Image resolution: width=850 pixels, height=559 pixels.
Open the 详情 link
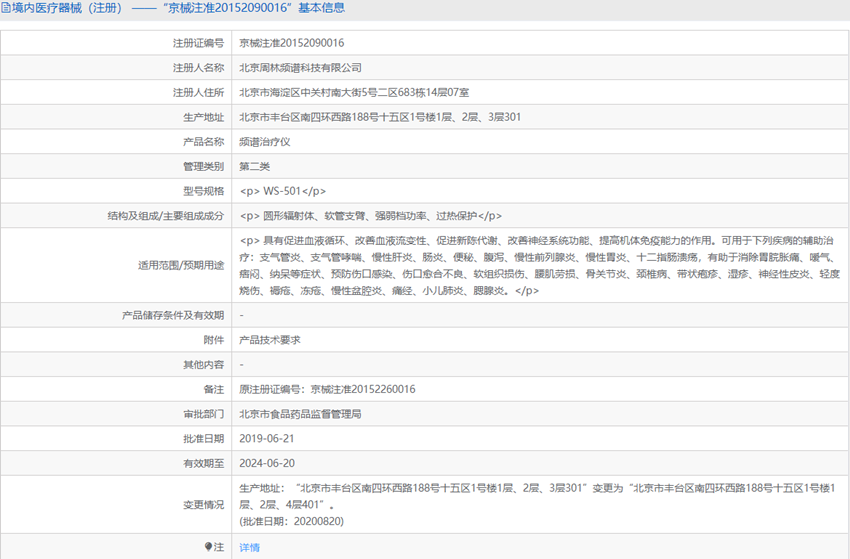point(249,547)
